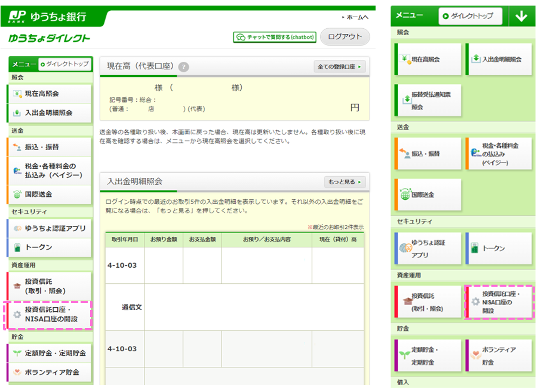Click the お支払金額 column header
The width and height of the screenshot is (542, 392).
(202, 239)
